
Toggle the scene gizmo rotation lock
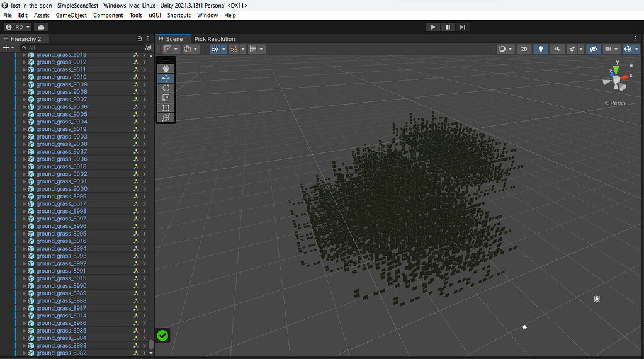point(631,65)
